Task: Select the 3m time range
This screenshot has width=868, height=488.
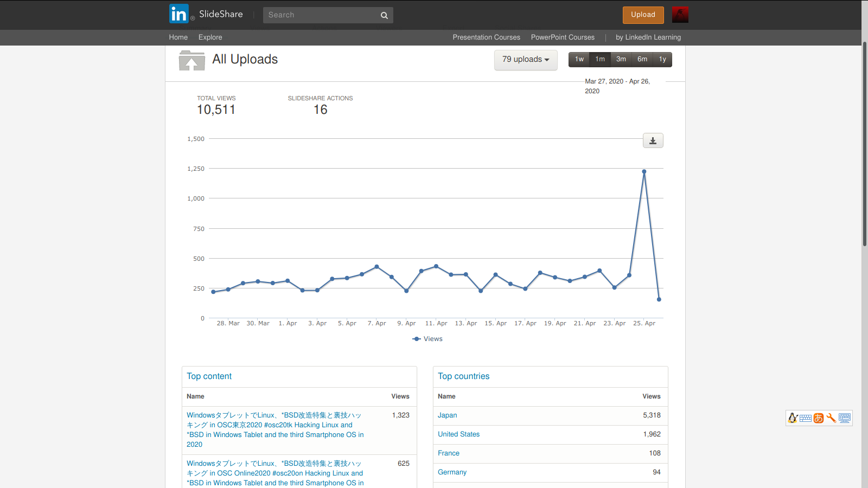Action: coord(621,60)
